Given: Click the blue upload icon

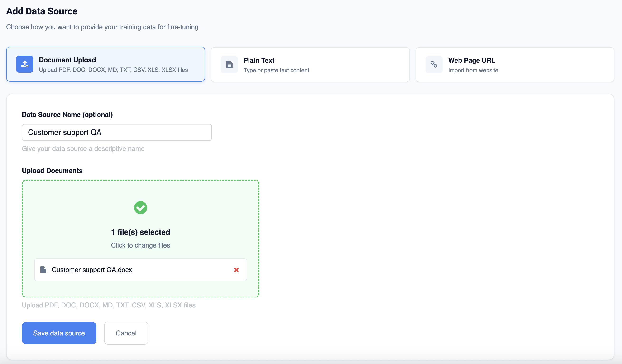Looking at the screenshot, I should click(x=25, y=64).
